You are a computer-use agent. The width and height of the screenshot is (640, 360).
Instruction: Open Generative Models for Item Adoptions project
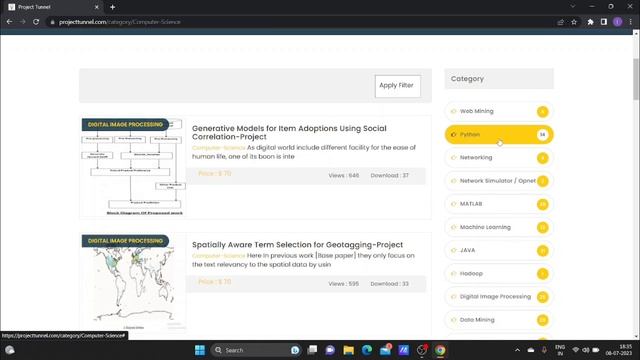click(x=289, y=132)
